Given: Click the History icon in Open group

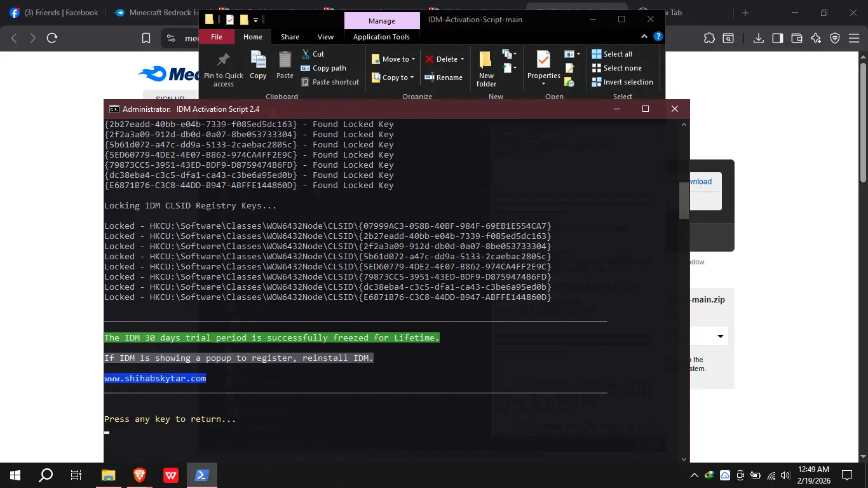Looking at the screenshot, I should pyautogui.click(x=569, y=82).
